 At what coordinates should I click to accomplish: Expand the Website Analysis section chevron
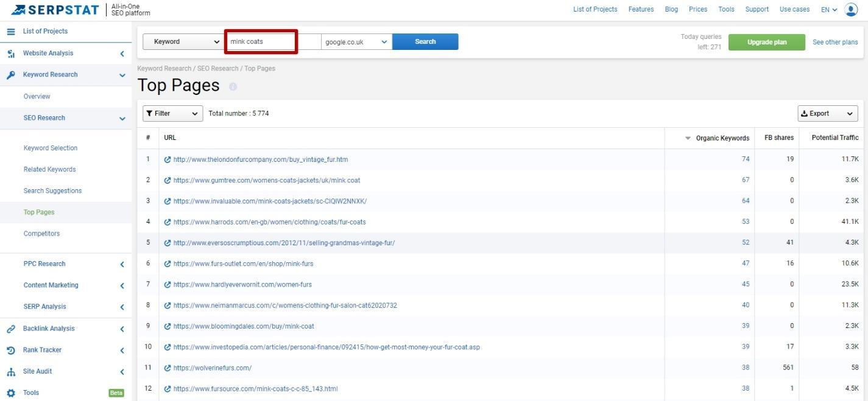point(122,54)
